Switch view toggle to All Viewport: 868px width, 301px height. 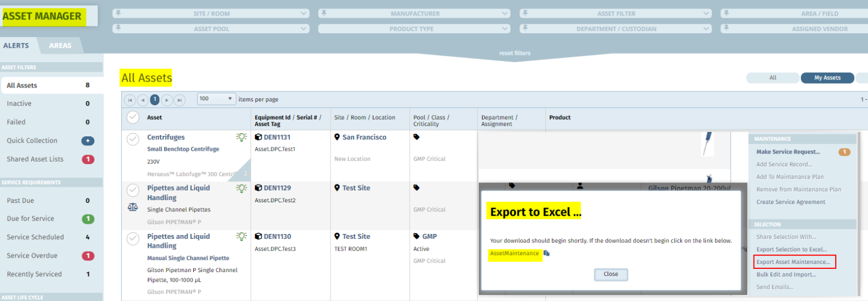coord(772,78)
